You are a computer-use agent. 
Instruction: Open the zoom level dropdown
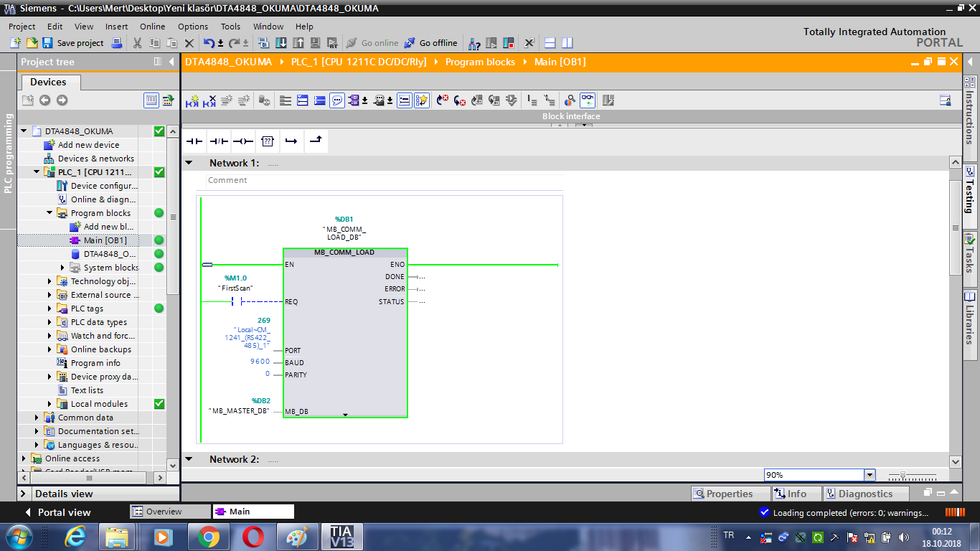[870, 475]
